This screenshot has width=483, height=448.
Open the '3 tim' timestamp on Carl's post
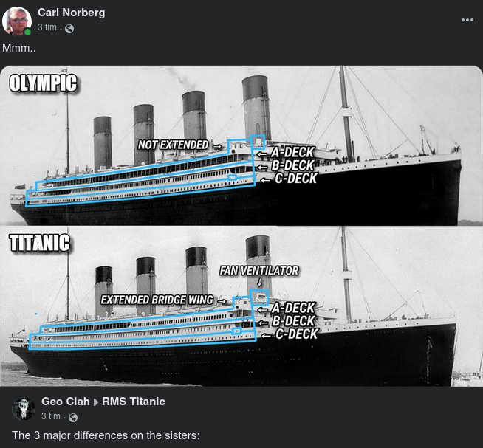pyautogui.click(x=47, y=27)
